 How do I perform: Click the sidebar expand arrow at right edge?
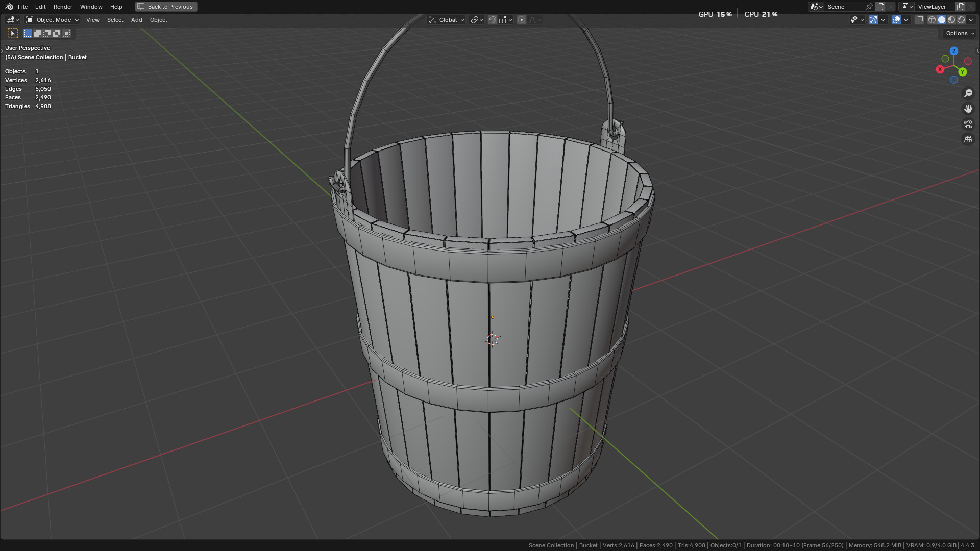pyautogui.click(x=977, y=51)
